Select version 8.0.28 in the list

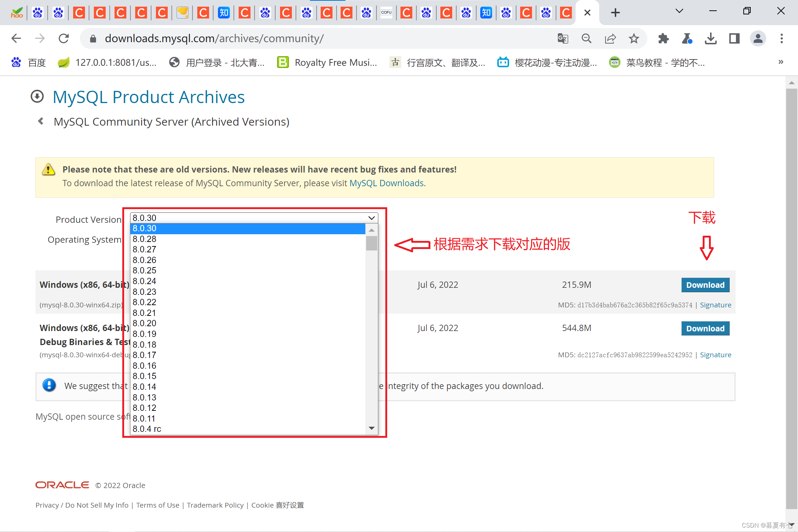point(248,239)
